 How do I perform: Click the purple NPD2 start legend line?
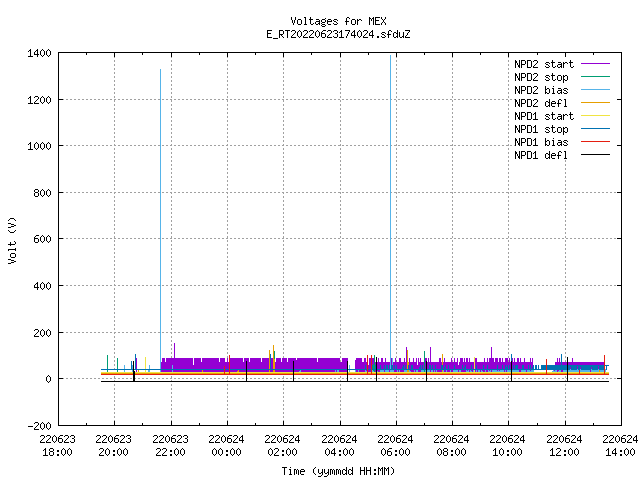[596, 64]
